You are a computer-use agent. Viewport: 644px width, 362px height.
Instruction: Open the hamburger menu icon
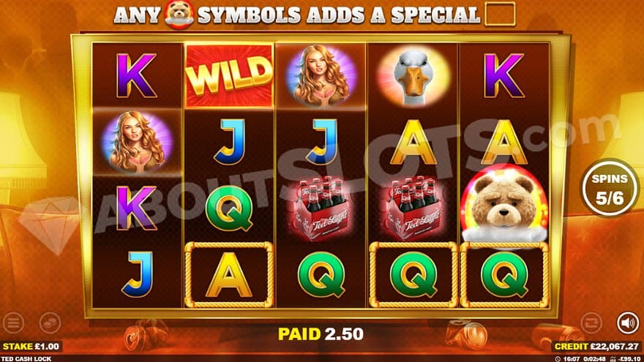pos(14,323)
